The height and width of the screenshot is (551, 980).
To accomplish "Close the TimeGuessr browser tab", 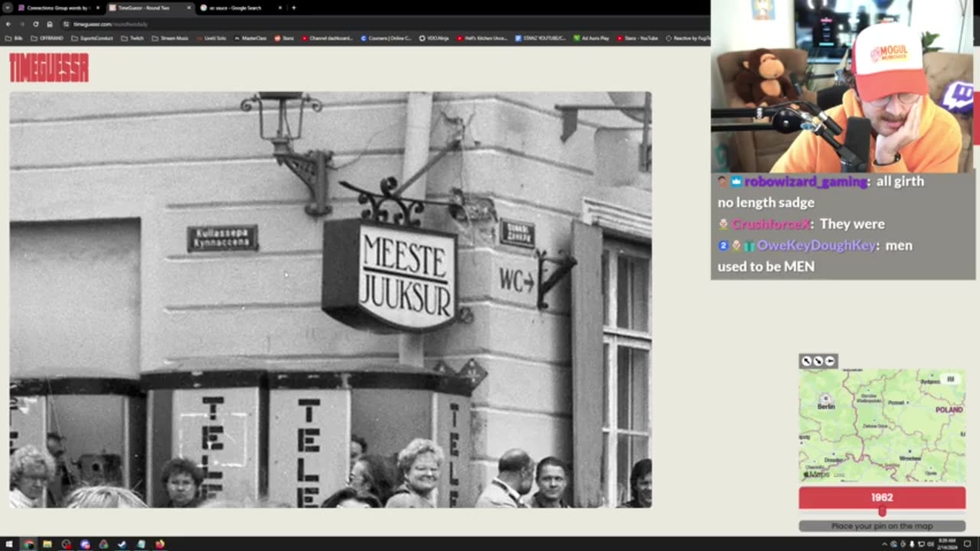I will point(189,8).
